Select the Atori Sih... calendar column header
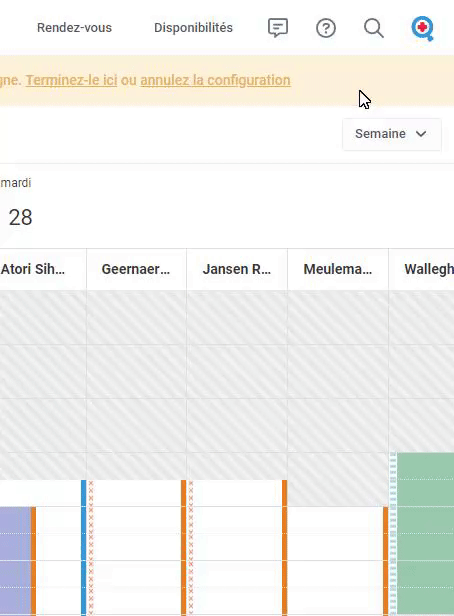The height and width of the screenshot is (616, 454). [43, 270]
